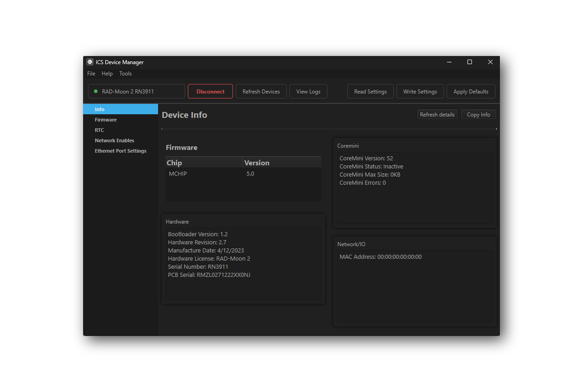Click the 5.0 version cell

coord(250,174)
